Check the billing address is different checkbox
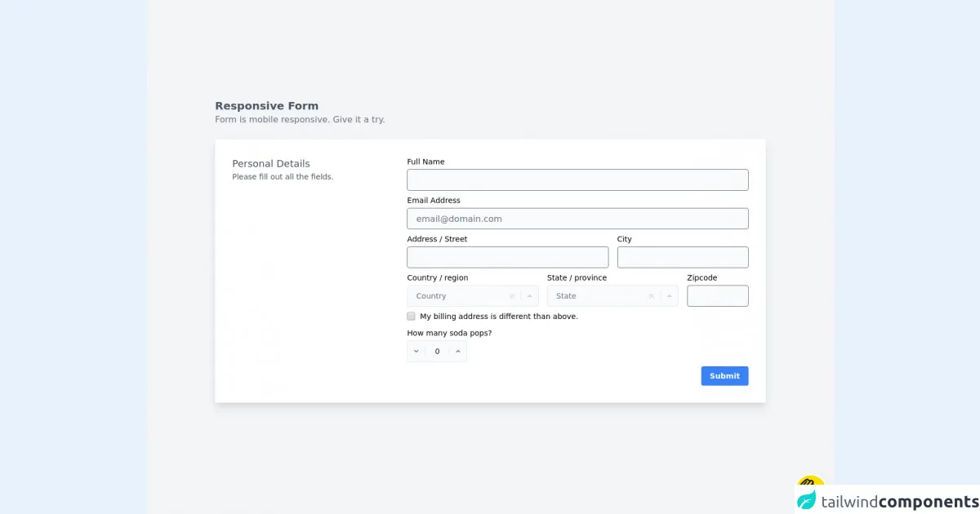 (x=412, y=317)
